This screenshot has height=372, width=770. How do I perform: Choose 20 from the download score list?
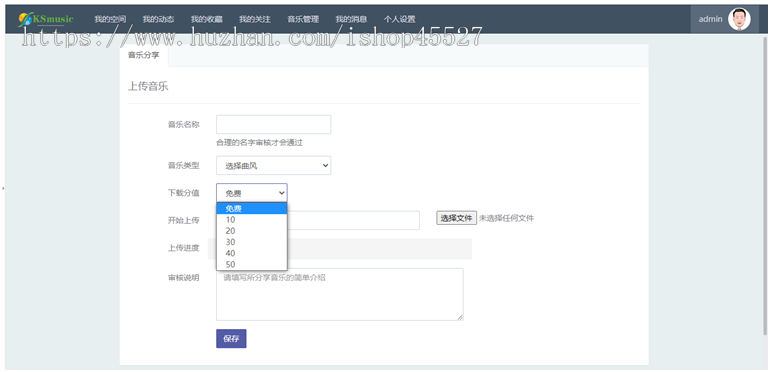click(252, 231)
